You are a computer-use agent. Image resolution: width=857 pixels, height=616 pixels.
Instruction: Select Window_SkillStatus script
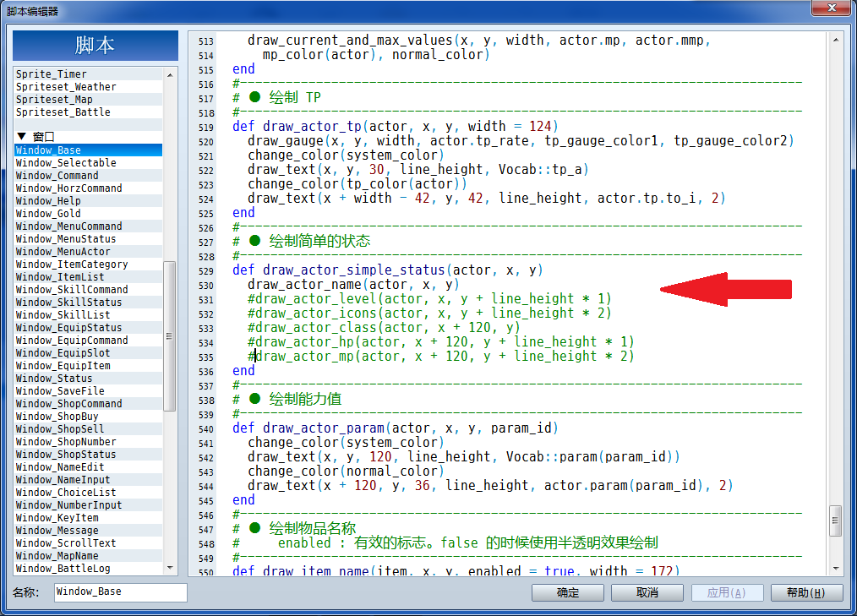coord(88,303)
